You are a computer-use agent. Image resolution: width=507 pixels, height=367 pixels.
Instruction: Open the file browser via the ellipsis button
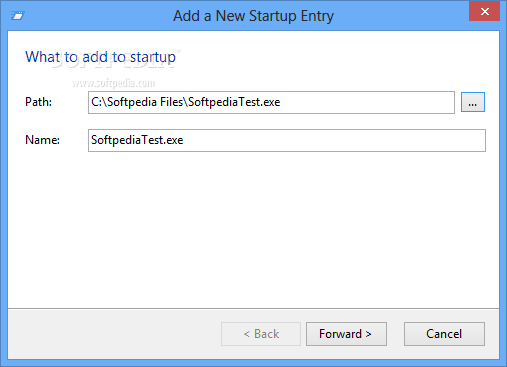(473, 102)
